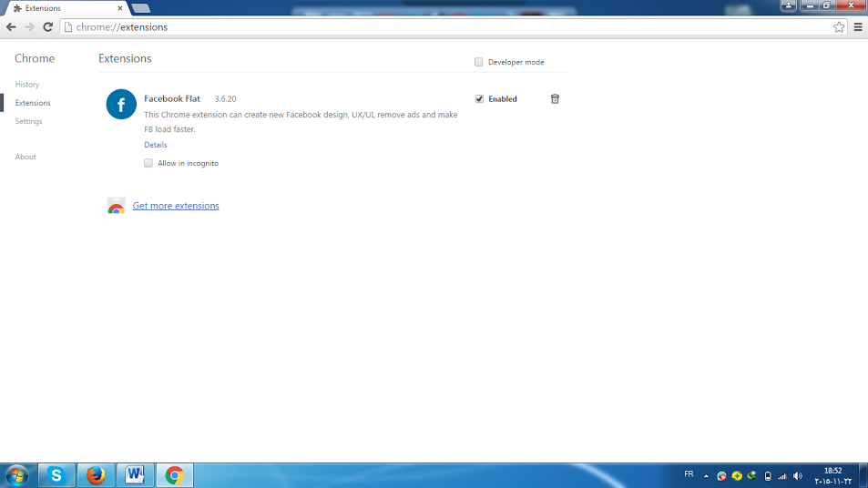Viewport: 868px width, 488px height.
Task: Click the Facebook Flat extension logo
Action: click(x=121, y=104)
